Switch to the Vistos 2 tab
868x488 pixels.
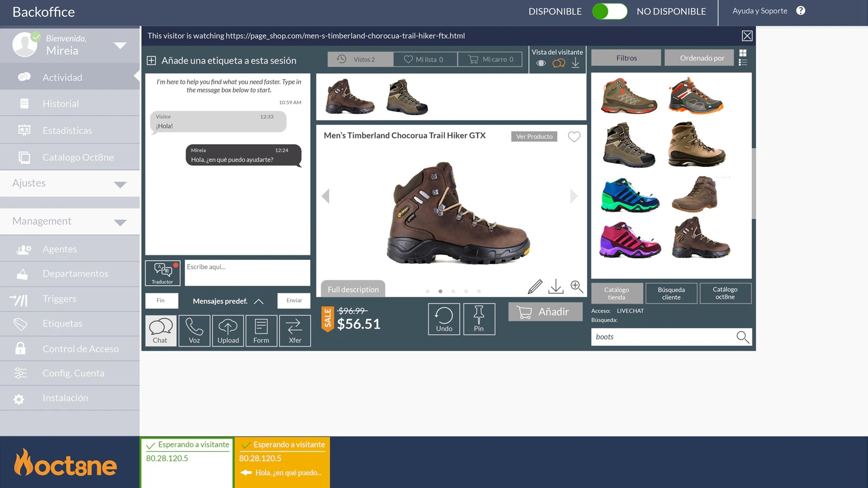(360, 59)
